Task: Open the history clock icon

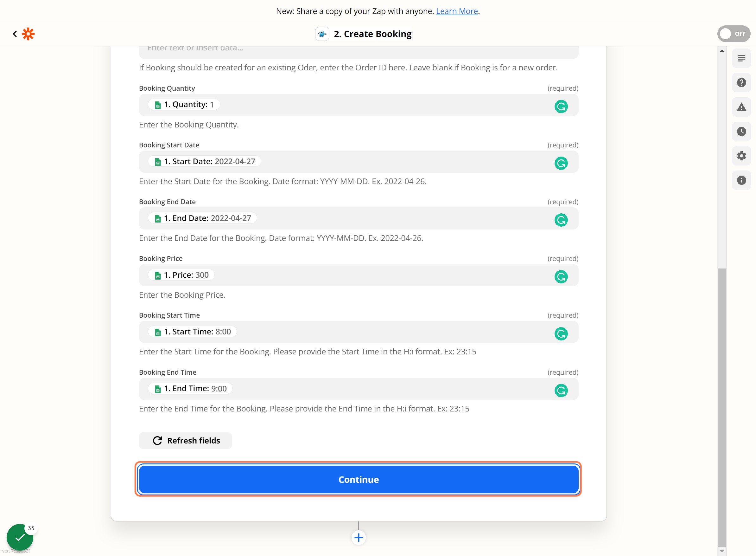Action: (x=741, y=131)
